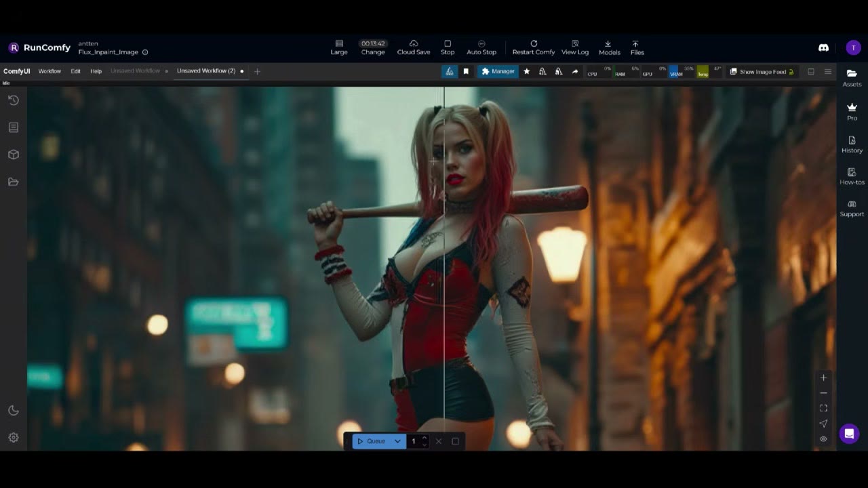Open the History panel on the right
This screenshot has height=488, width=868.
pyautogui.click(x=852, y=144)
